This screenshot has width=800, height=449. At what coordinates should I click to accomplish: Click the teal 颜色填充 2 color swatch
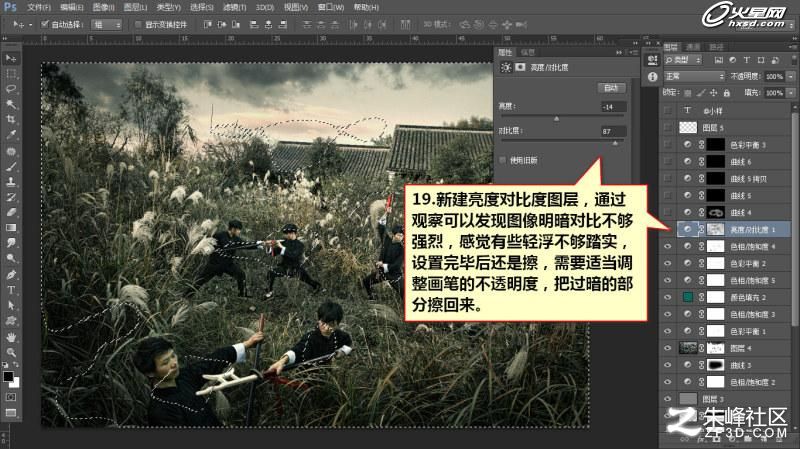(688, 297)
